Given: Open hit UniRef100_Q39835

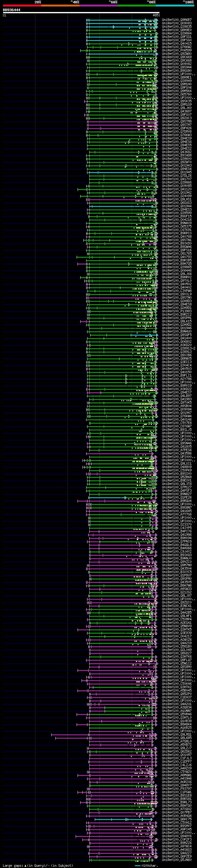Looking at the screenshot, I should [177, 26].
